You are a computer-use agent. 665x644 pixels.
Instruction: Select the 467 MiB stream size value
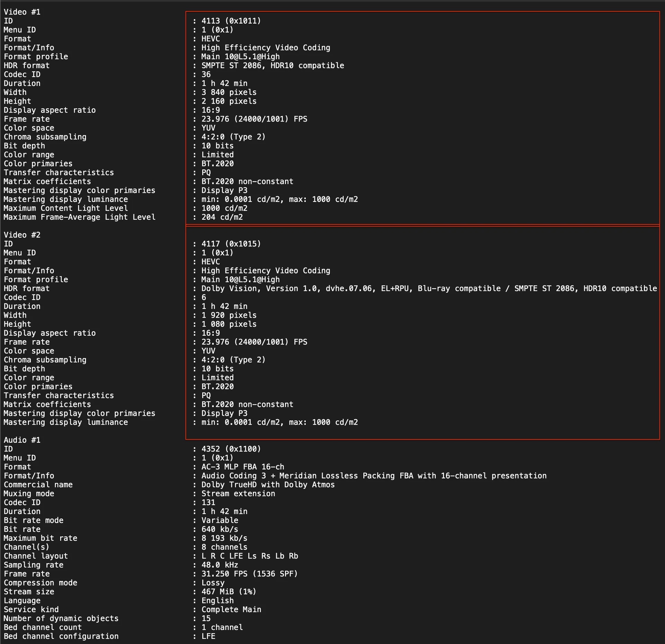[229, 592]
